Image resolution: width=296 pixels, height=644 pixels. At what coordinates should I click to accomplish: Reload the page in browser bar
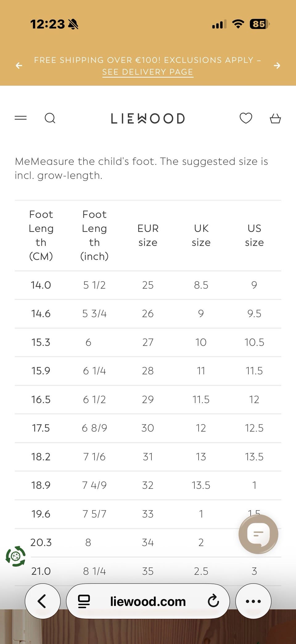click(213, 601)
